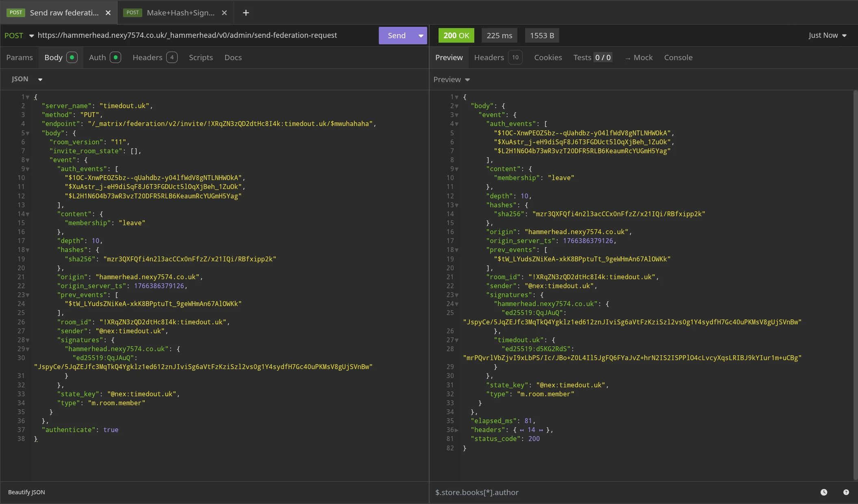This screenshot has height=504, width=858.
Task: Open a new request tab with plus icon
Action: [x=245, y=13]
